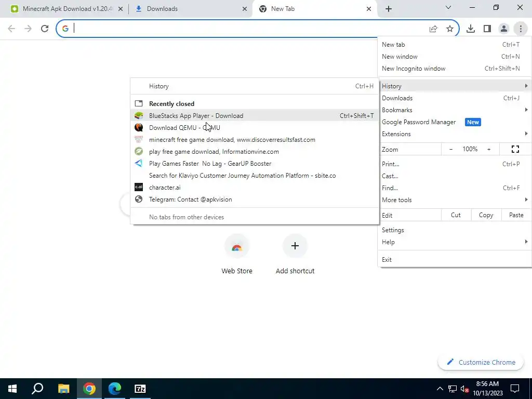Click Chrome icon in taskbar
This screenshot has width=532, height=399.
click(x=89, y=389)
